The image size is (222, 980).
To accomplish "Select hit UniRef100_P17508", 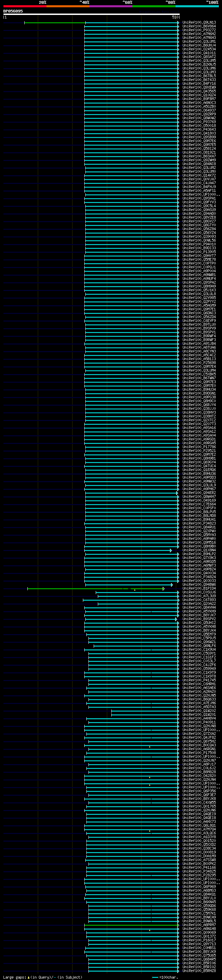I will pyautogui.click(x=199, y=753).
